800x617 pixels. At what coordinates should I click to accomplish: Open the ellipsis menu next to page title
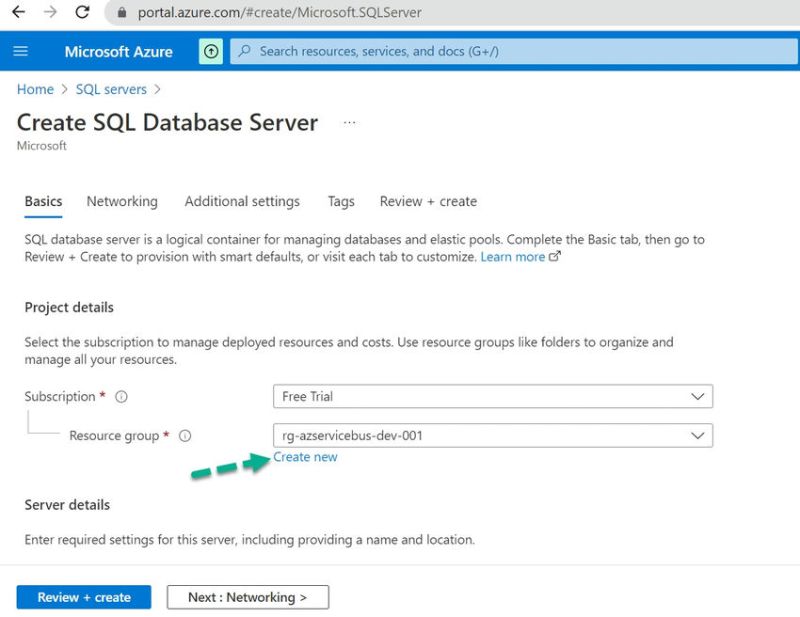pyautogui.click(x=349, y=120)
